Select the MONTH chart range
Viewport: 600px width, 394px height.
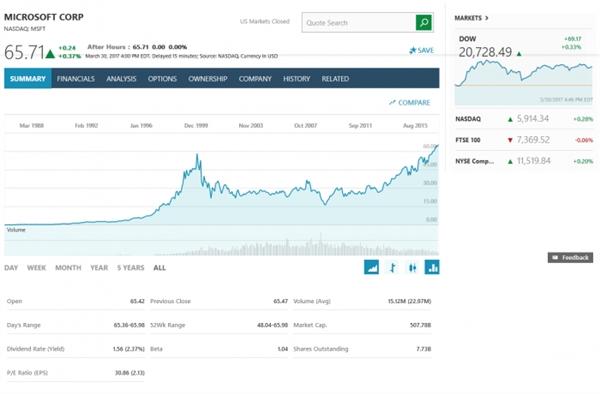[68, 268]
